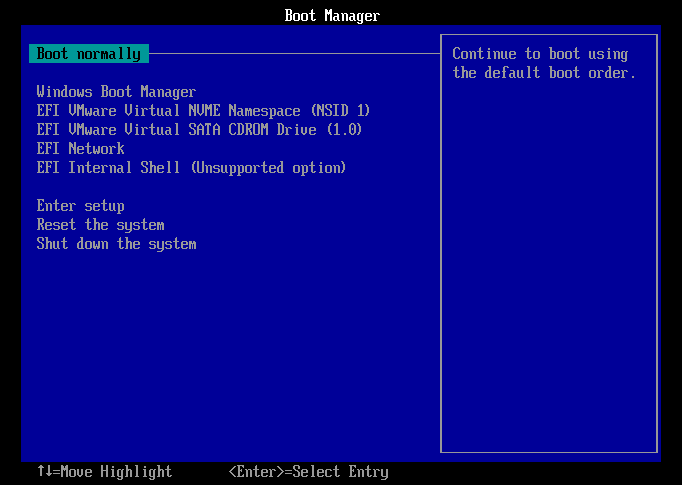The width and height of the screenshot is (682, 485).
Task: Select Reset the system
Action: pyautogui.click(x=100, y=225)
